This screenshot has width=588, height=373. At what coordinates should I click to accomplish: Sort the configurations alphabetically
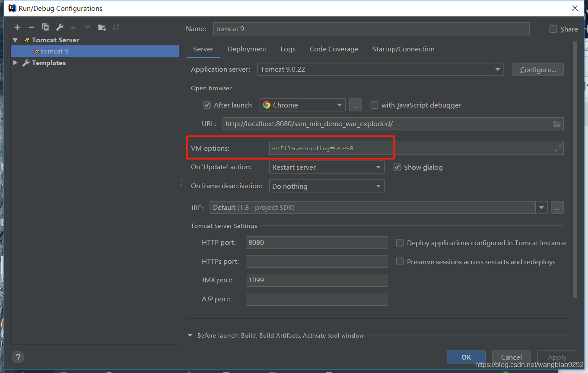click(x=116, y=27)
